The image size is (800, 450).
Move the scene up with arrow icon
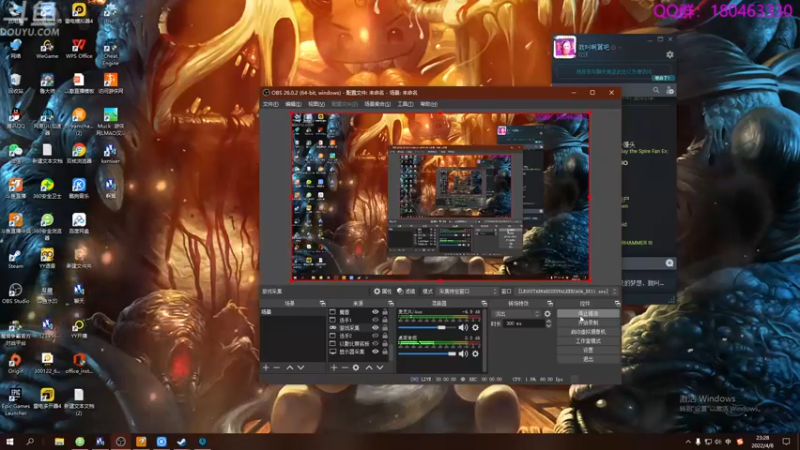click(290, 367)
